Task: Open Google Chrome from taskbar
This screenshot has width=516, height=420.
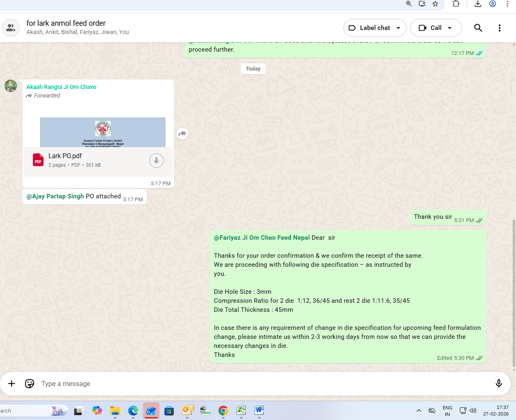Action: pos(223,411)
